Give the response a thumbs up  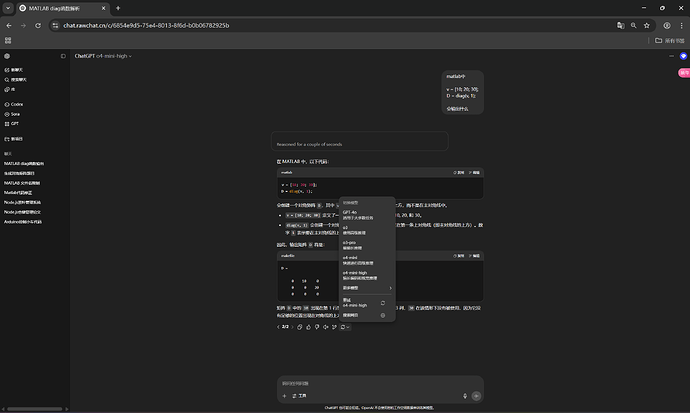[308, 327]
